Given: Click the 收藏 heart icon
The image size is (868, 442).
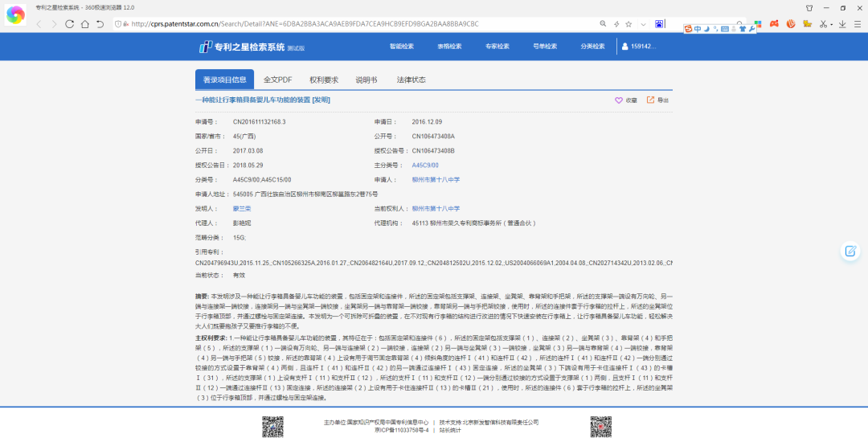Looking at the screenshot, I should [619, 100].
